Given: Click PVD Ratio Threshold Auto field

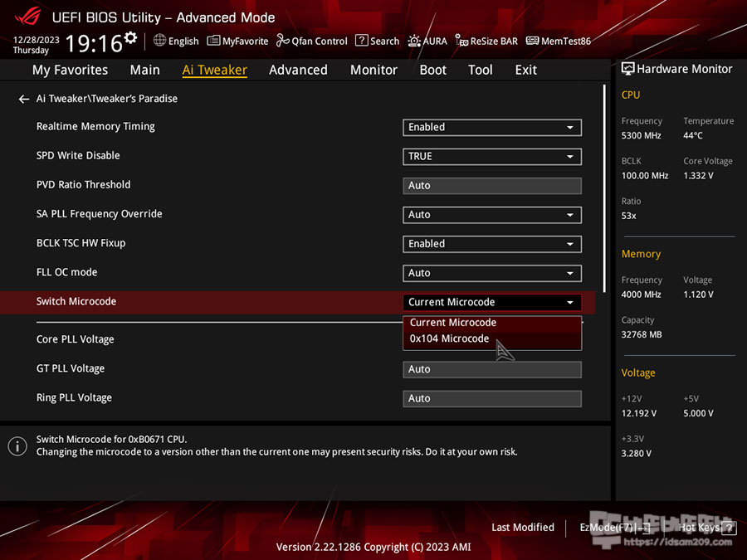Looking at the screenshot, I should pyautogui.click(x=492, y=186).
